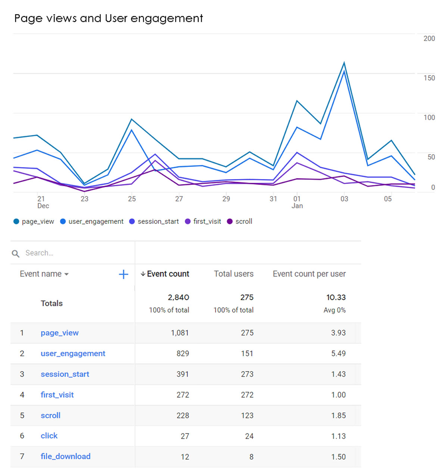Viewport: 448px width, 476px height.
Task: Open the session_start event link
Action: (x=65, y=374)
